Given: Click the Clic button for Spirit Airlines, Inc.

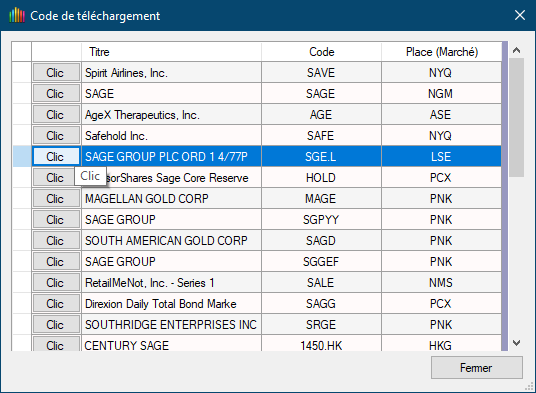Looking at the screenshot, I should coord(56,72).
